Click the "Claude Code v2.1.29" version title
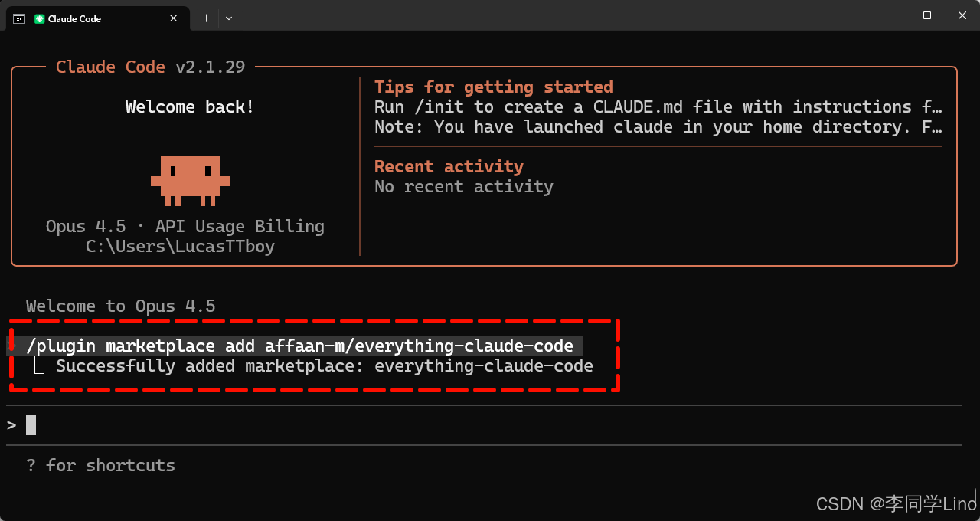Viewport: 980px width, 521px height. point(150,67)
